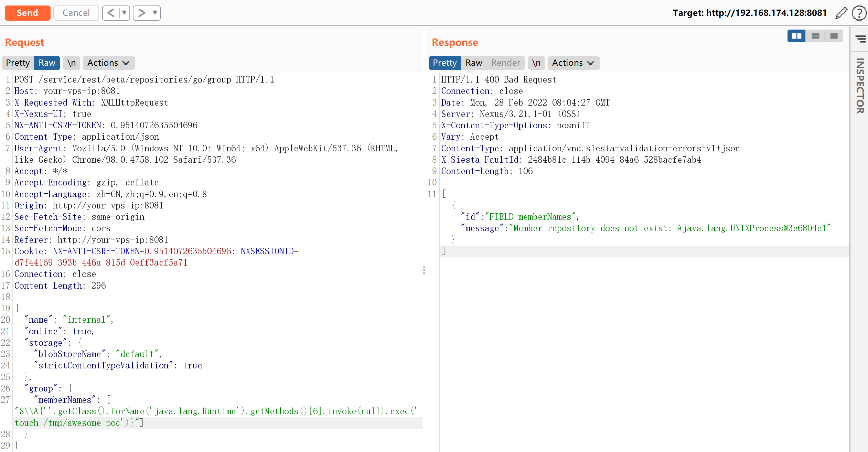Image resolution: width=868 pixels, height=452 pixels.
Task: Switch Response view to Render tab
Action: click(505, 63)
